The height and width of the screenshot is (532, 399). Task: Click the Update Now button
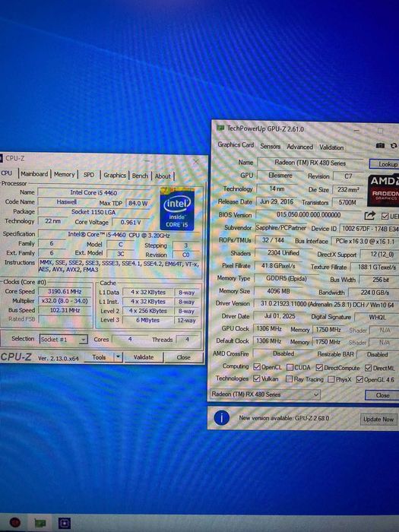coord(378,420)
